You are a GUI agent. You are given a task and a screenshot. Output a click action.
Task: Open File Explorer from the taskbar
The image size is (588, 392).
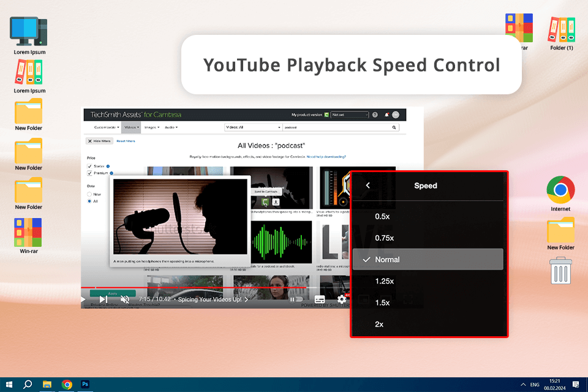coord(47,385)
